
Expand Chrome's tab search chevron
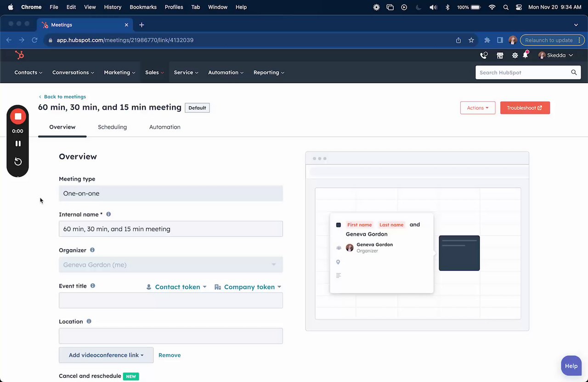point(576,25)
